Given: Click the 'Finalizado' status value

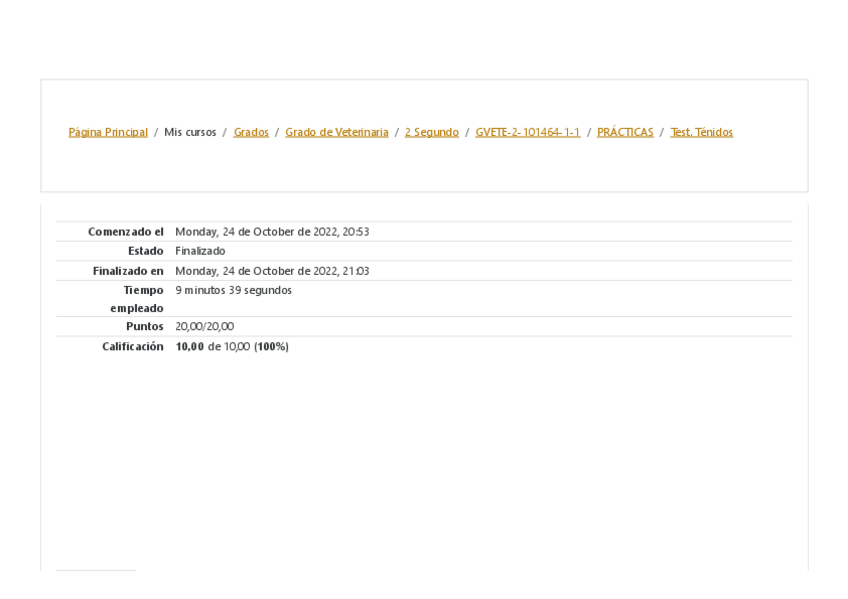Looking at the screenshot, I should pos(200,251).
